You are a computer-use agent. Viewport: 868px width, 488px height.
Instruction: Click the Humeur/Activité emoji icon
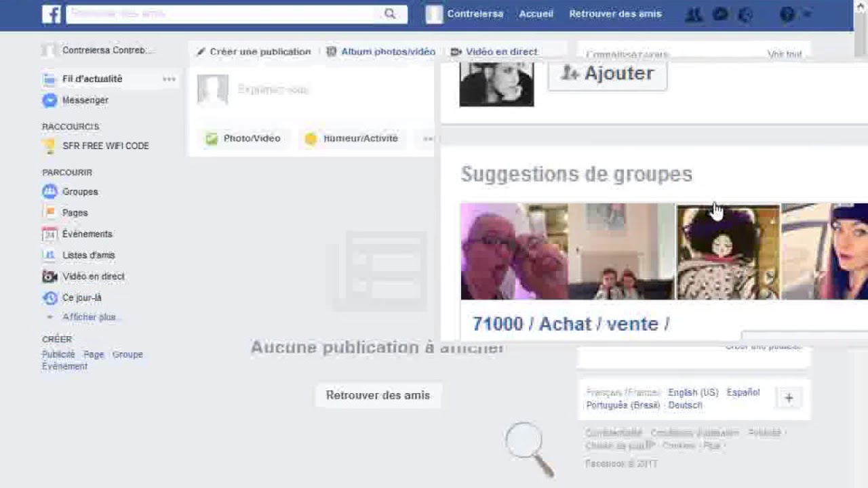coord(311,138)
